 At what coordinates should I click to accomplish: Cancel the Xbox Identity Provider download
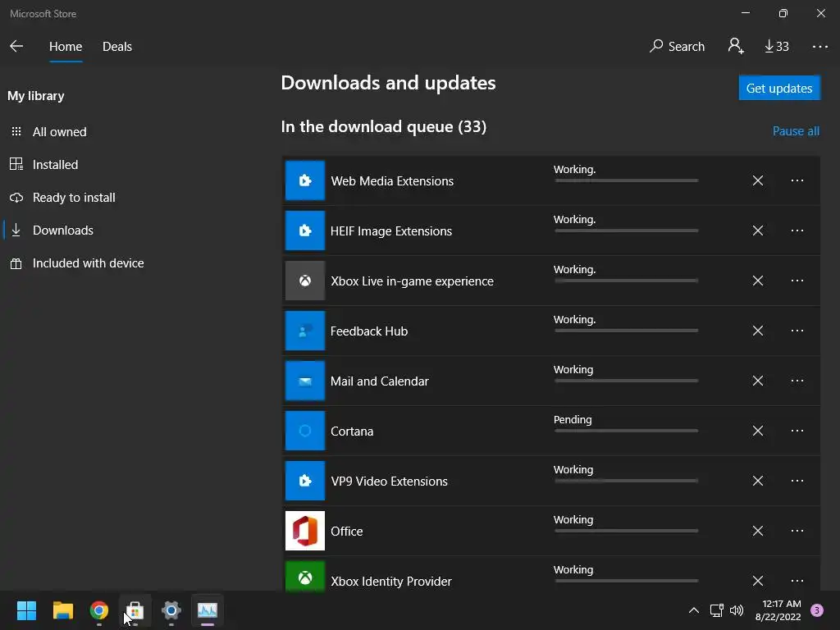click(757, 581)
